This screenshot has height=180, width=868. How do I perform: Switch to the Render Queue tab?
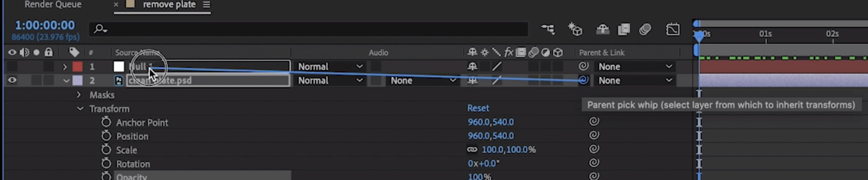click(53, 5)
